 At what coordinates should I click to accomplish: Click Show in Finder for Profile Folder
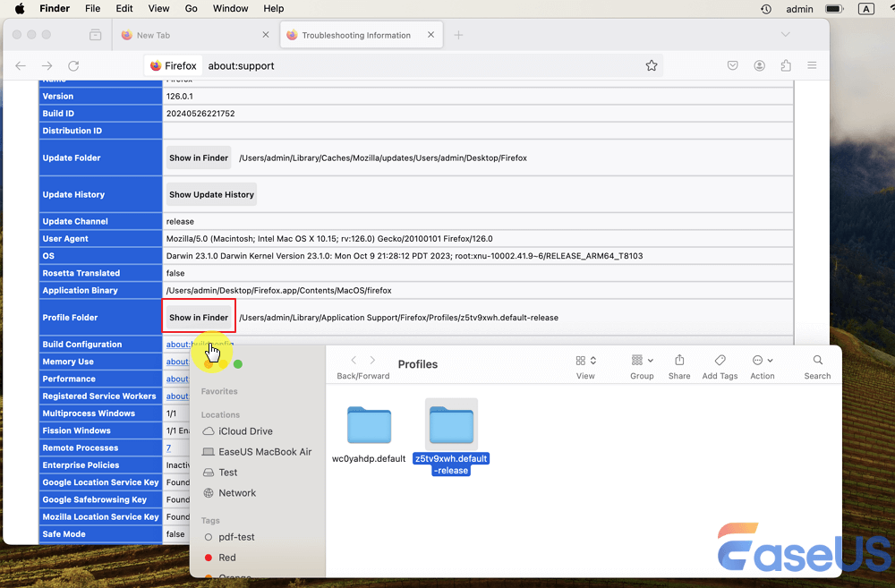pyautogui.click(x=199, y=317)
